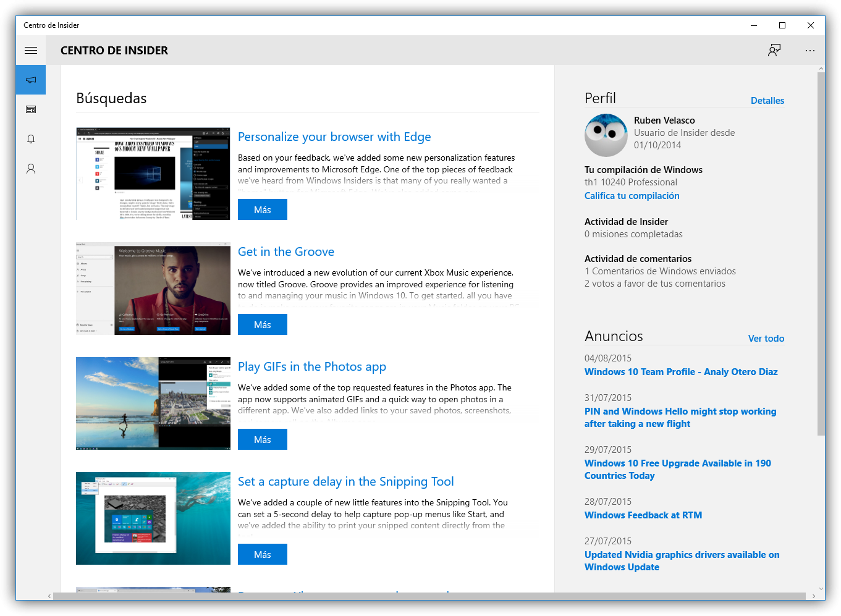Open the person profile sidebar icon

click(x=31, y=169)
